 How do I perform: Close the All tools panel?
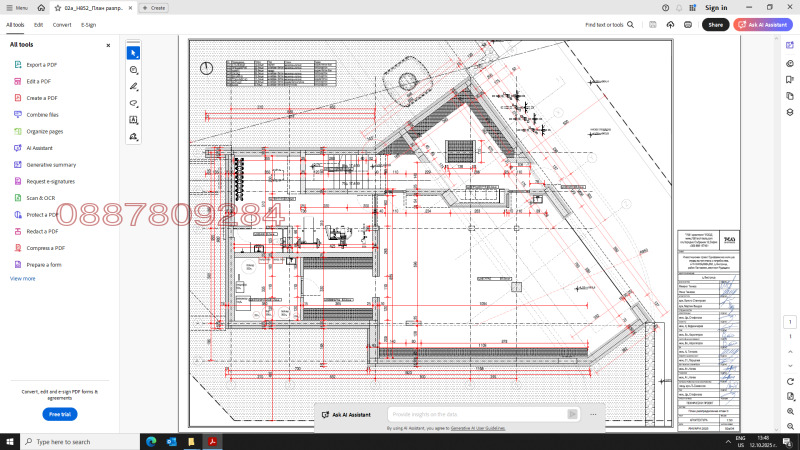click(x=108, y=45)
